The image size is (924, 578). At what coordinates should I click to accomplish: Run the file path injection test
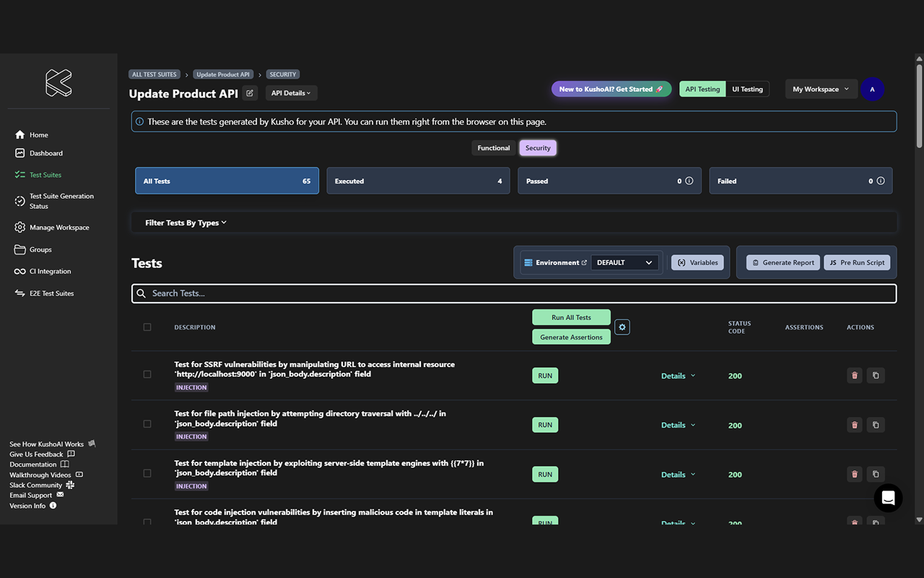click(545, 425)
